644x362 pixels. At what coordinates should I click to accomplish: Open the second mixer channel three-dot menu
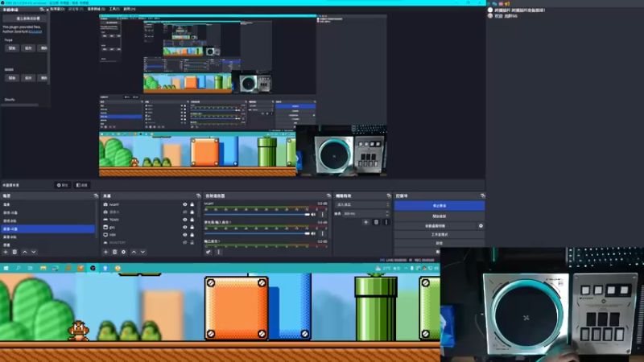tap(323, 233)
